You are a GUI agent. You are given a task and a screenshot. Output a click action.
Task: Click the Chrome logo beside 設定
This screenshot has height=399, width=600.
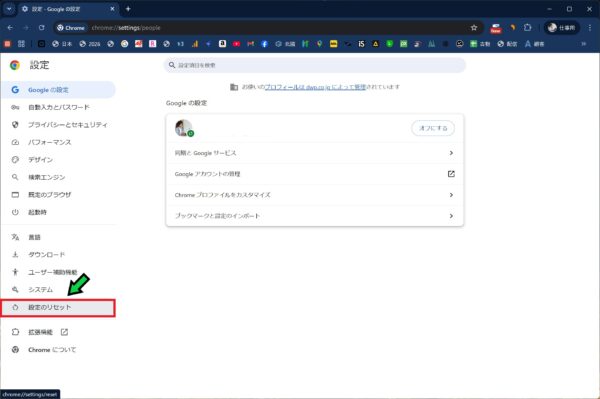(x=15, y=65)
